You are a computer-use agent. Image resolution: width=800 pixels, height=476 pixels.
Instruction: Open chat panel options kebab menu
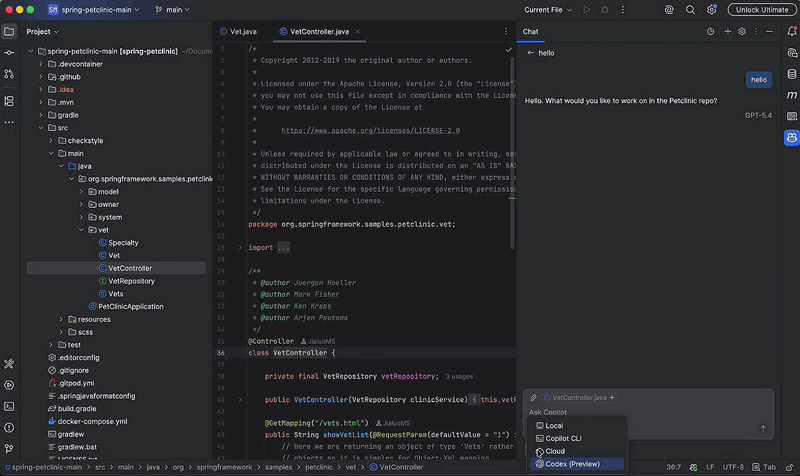pyautogui.click(x=756, y=32)
